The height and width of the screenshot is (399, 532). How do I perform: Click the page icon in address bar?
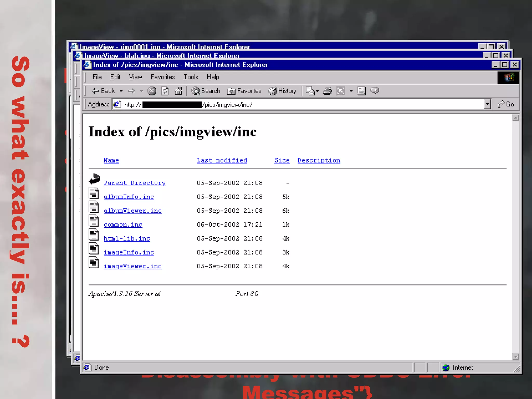(x=117, y=104)
